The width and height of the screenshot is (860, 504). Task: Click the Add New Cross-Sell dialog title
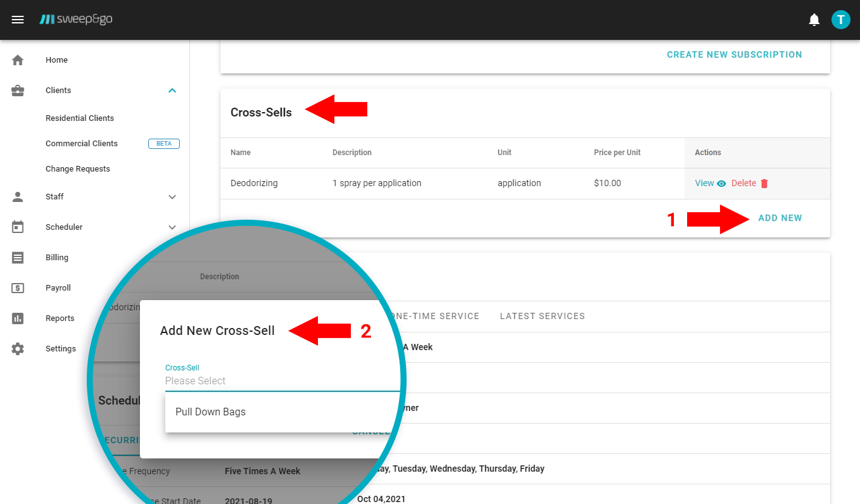[x=217, y=331]
